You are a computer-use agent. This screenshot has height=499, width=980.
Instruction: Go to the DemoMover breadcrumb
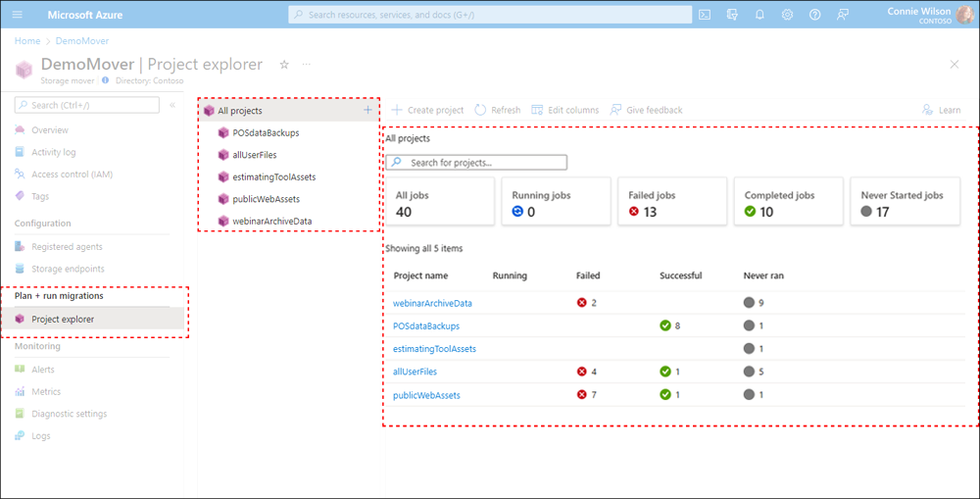(82, 40)
